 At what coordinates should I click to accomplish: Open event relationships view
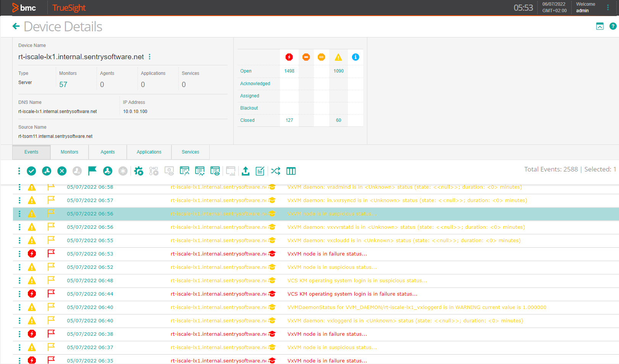point(275,171)
